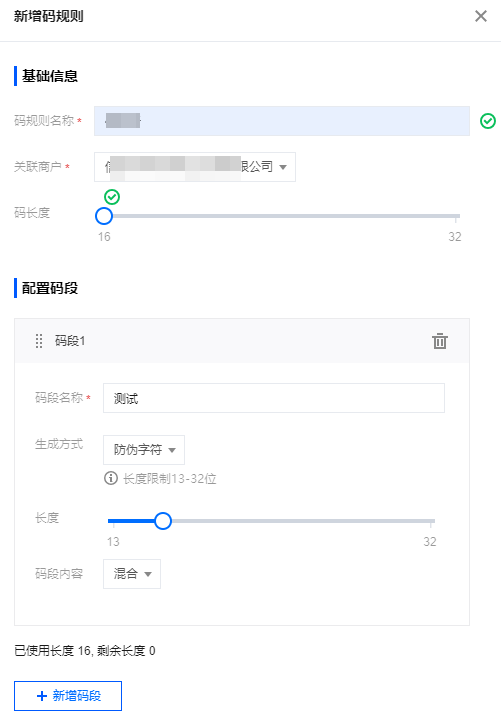Open the 关联商户 company dropdown

[x=195, y=167]
